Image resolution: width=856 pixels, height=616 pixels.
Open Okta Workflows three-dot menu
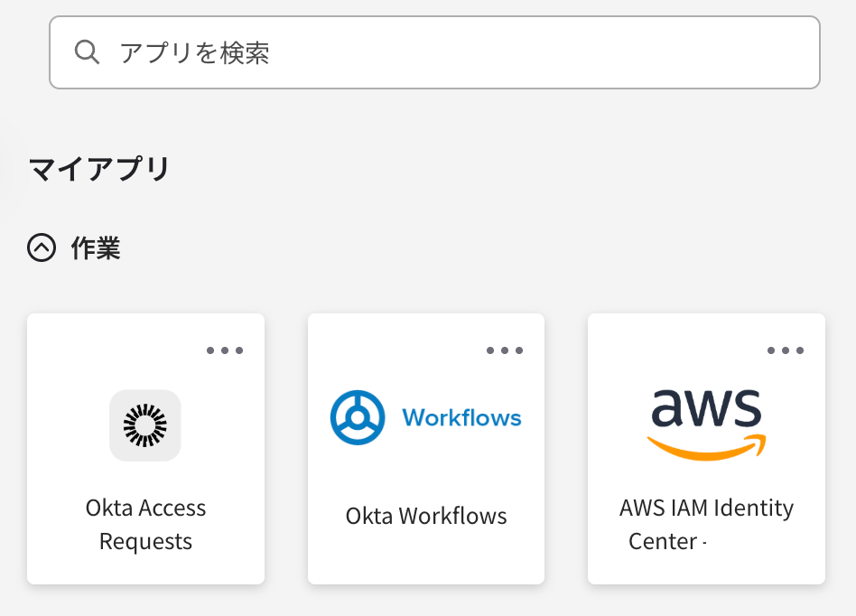pos(505,350)
